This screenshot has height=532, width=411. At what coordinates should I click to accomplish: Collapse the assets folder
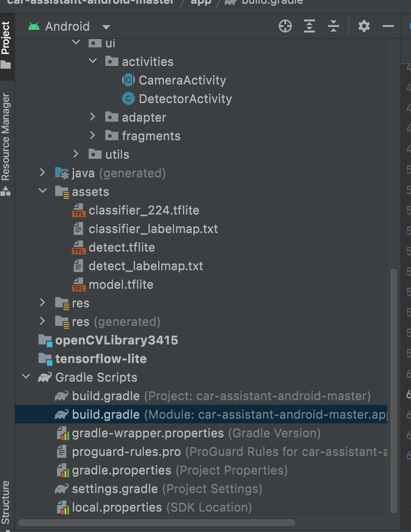(x=43, y=191)
